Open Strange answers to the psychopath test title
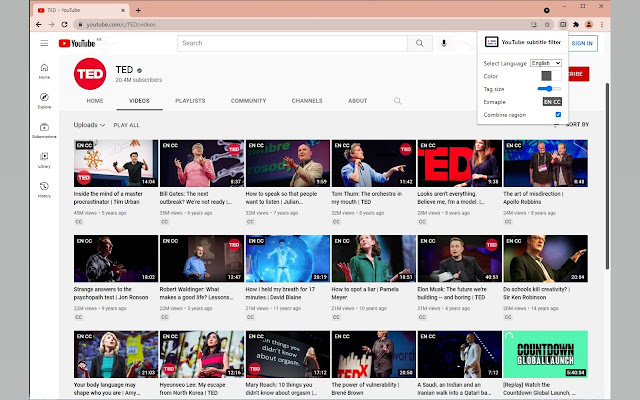Viewport: 640px width, 400px height. (x=111, y=293)
